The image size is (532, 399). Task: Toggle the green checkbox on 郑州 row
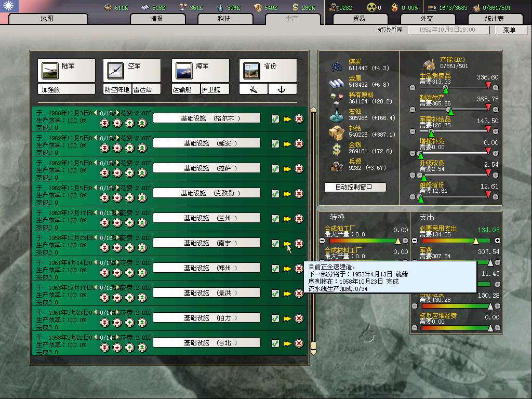click(275, 269)
